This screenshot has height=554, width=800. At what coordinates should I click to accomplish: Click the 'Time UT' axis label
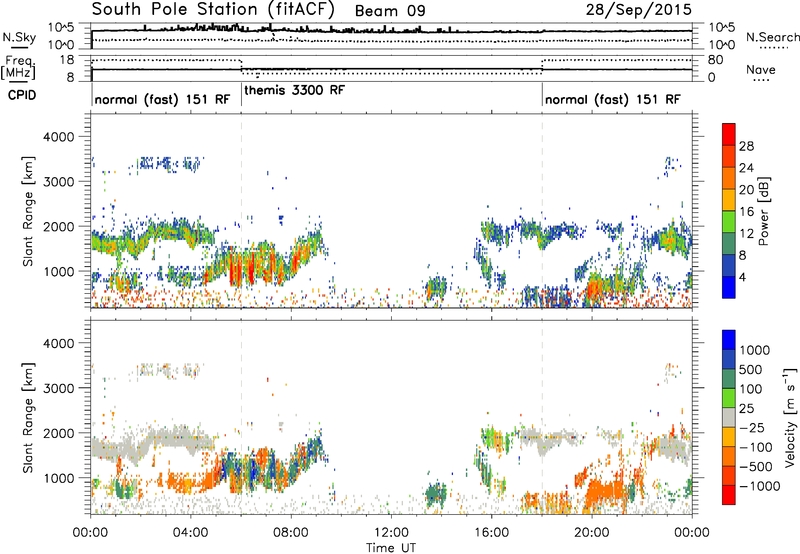pyautogui.click(x=391, y=548)
